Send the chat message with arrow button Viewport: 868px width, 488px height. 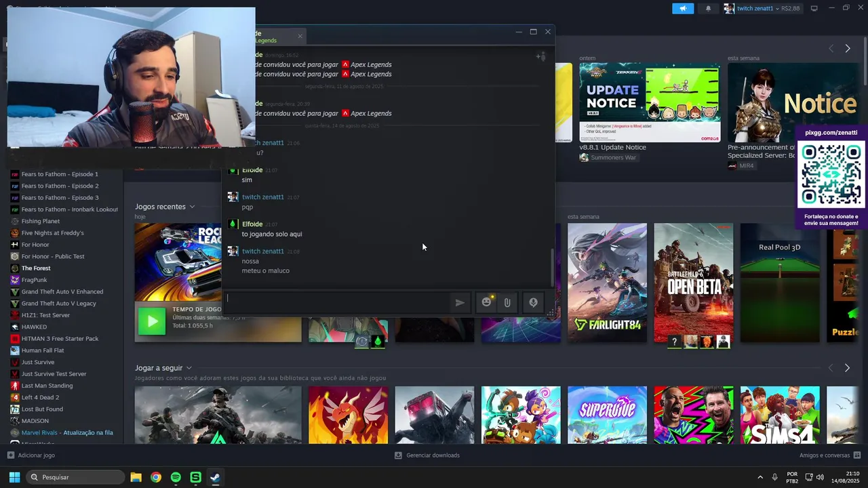click(460, 303)
